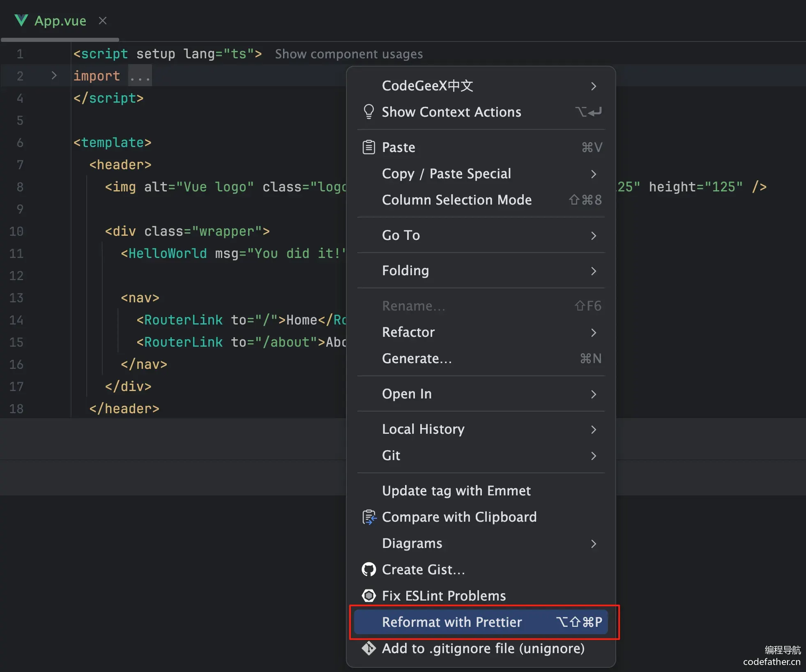Click the "wrapper" class value

[227, 231]
